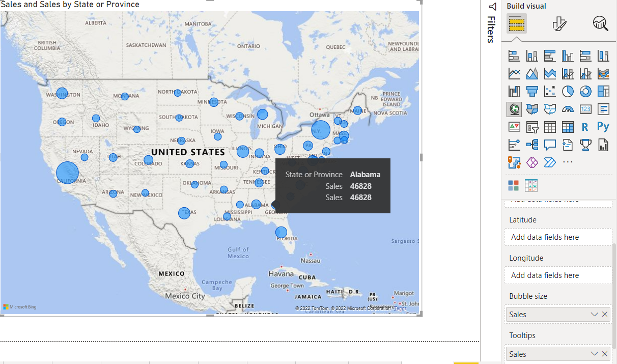This screenshot has width=617, height=364.
Task: Click the highlighted Map globe visual icon
Action: tap(514, 109)
